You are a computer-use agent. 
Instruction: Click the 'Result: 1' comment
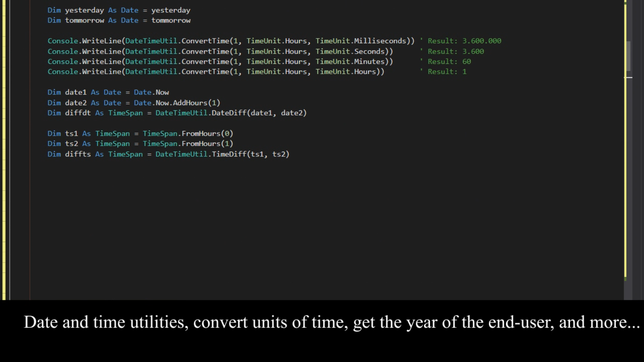coord(447,72)
